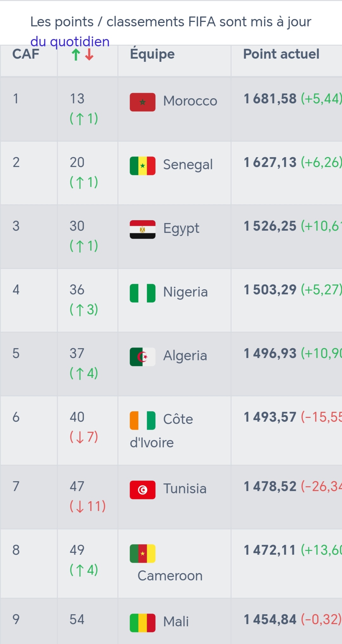Click the Algeria flag icon
The width and height of the screenshot is (342, 644).
(142, 357)
